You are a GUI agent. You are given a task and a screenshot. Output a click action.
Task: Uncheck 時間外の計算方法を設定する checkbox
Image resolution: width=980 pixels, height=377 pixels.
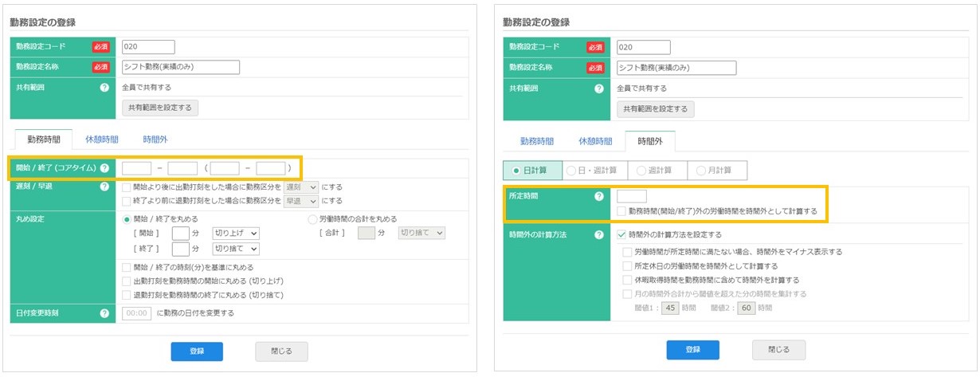[622, 235]
